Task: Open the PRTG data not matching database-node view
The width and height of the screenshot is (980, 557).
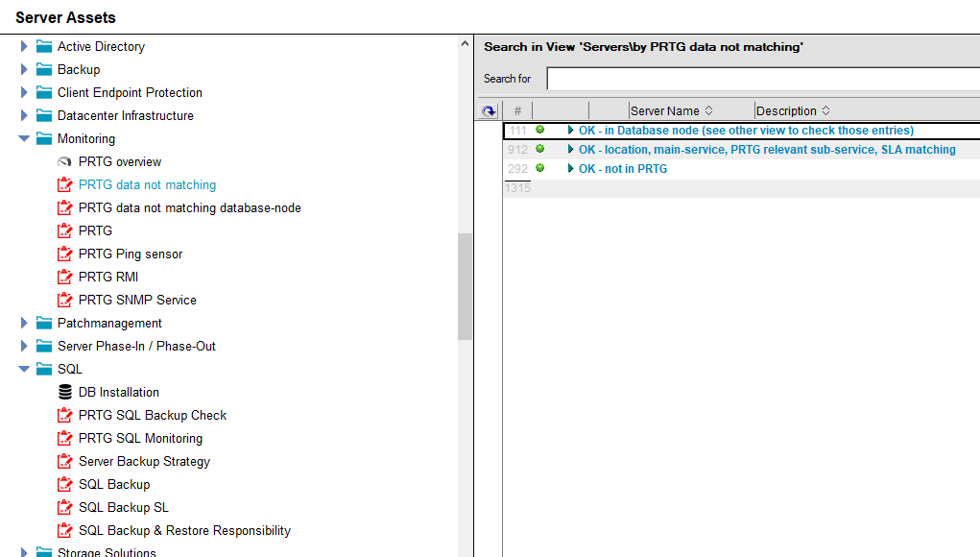Action: [190, 207]
